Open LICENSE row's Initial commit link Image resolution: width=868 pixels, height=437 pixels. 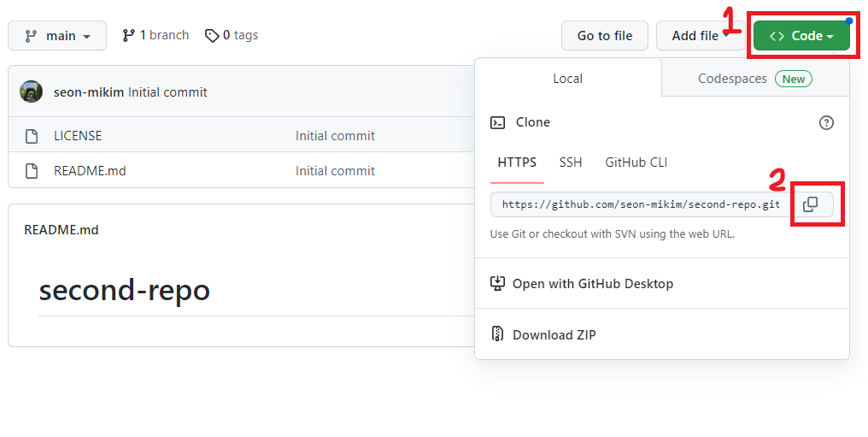coord(335,136)
